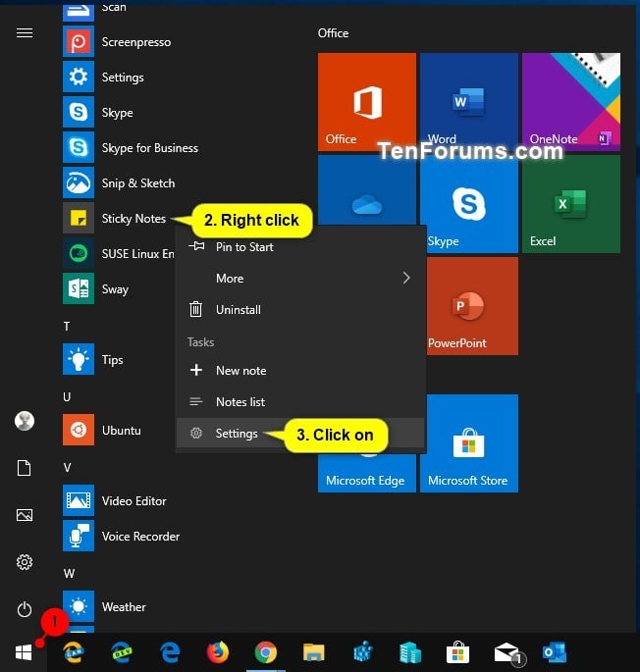Launch Sway from the app list
This screenshot has height=672, width=640.
(95, 288)
